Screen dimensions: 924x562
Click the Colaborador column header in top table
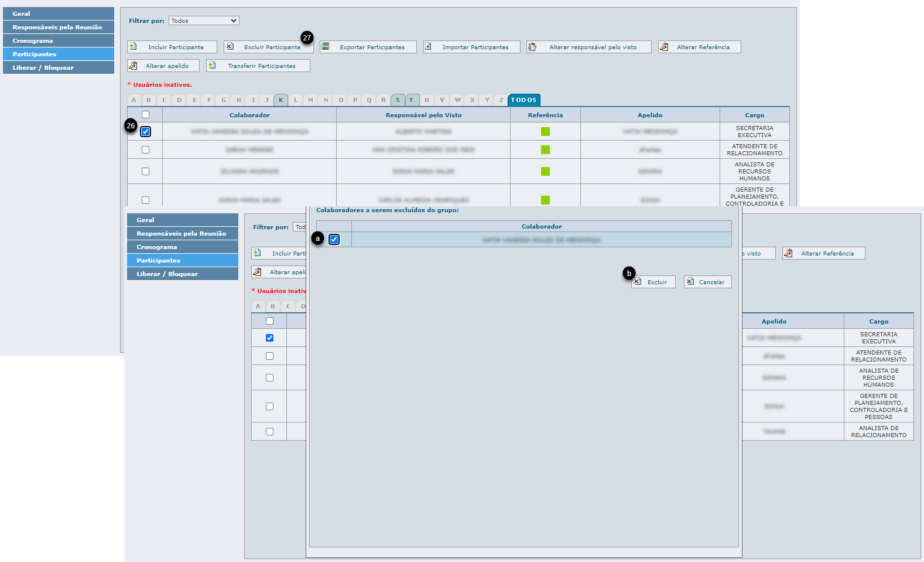tap(249, 115)
